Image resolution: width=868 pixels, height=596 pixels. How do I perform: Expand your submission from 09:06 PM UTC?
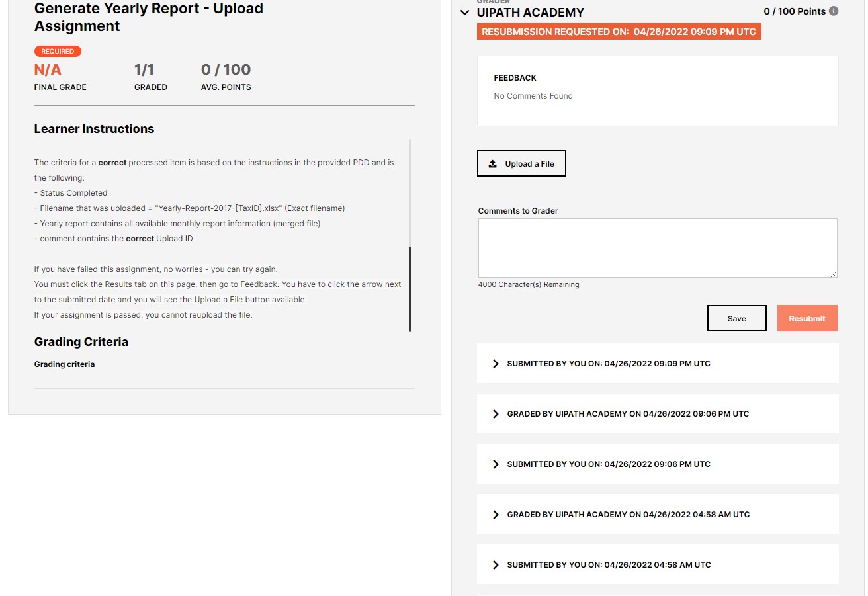(496, 464)
